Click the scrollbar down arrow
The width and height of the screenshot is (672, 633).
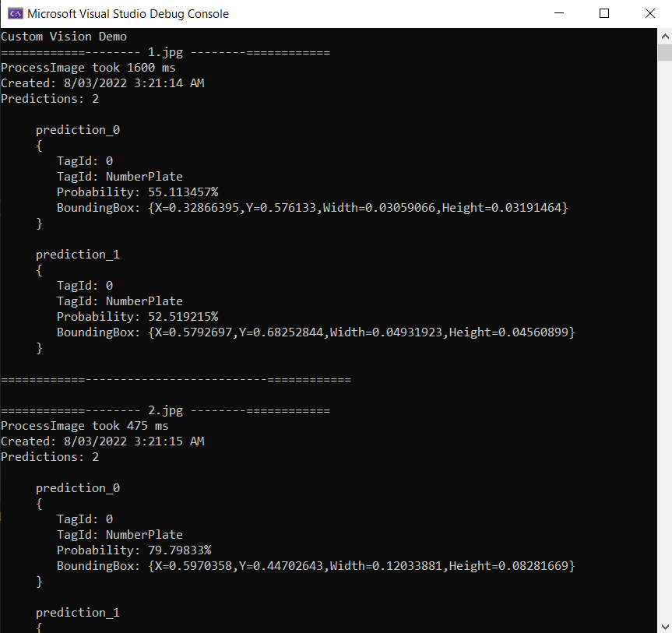point(665,626)
